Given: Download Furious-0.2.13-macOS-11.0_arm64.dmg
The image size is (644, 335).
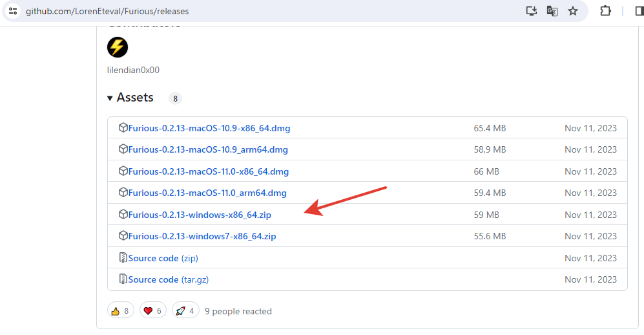Looking at the screenshot, I should (x=207, y=193).
